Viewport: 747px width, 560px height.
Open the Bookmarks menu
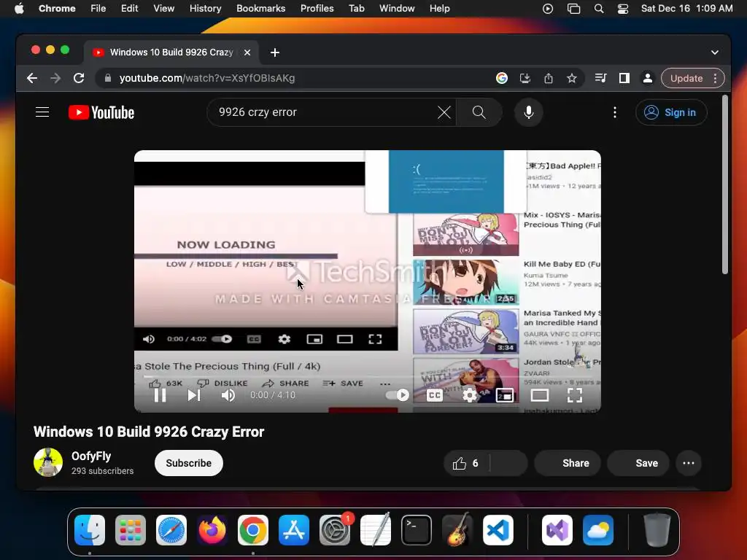tap(260, 9)
